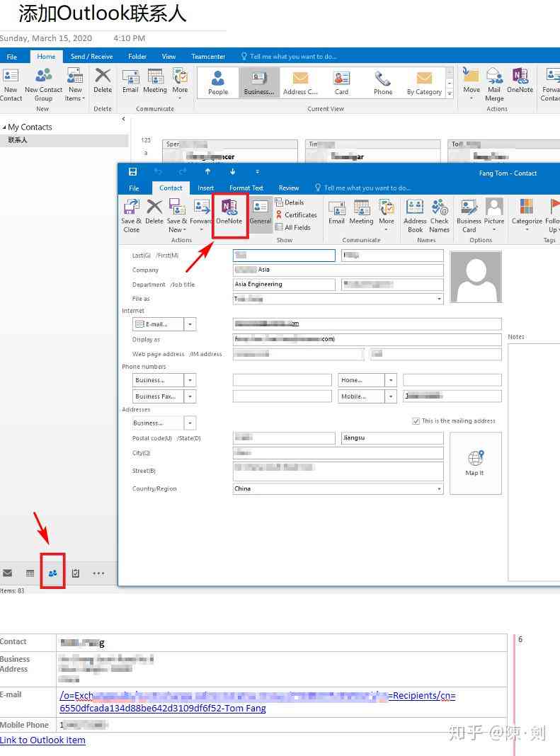
Task: Open Categorize color categories menu
Action: click(527, 214)
